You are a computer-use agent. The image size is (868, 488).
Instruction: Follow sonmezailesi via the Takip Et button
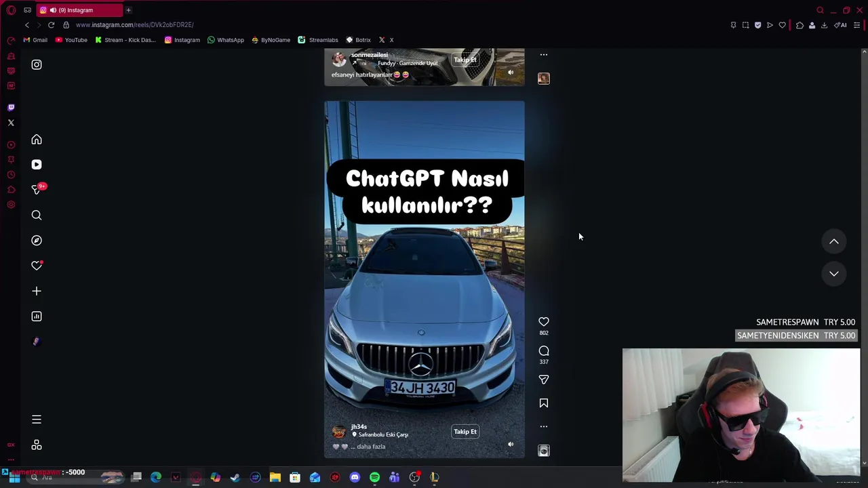(x=465, y=60)
